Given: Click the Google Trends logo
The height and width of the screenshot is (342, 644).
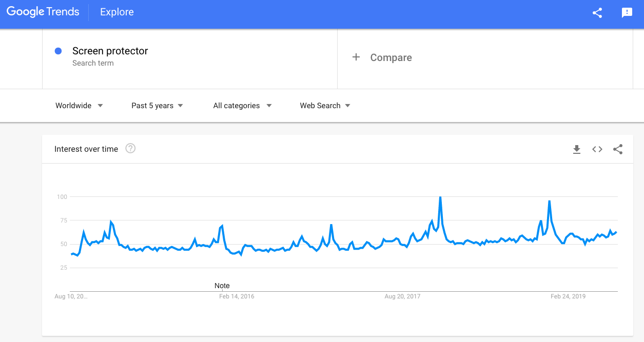Looking at the screenshot, I should pyautogui.click(x=43, y=12).
